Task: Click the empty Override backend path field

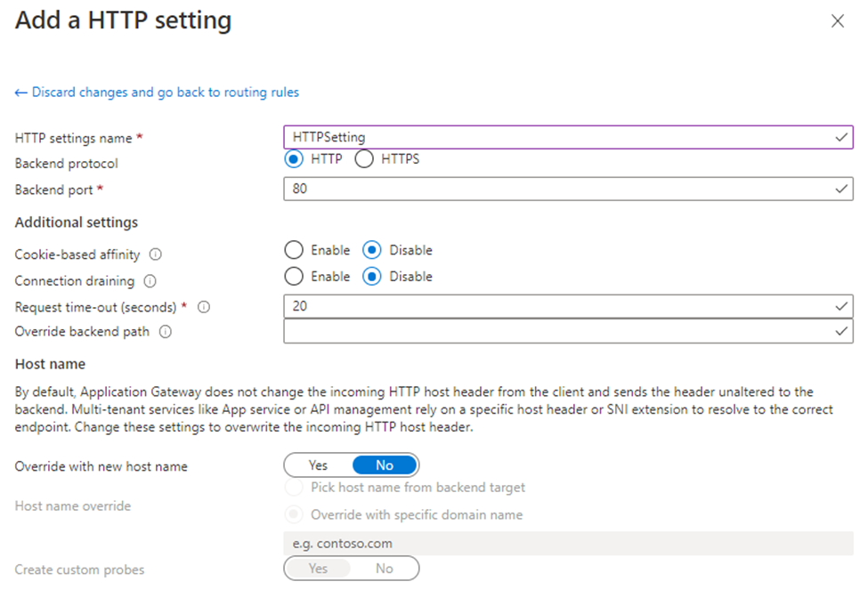Action: (x=568, y=332)
